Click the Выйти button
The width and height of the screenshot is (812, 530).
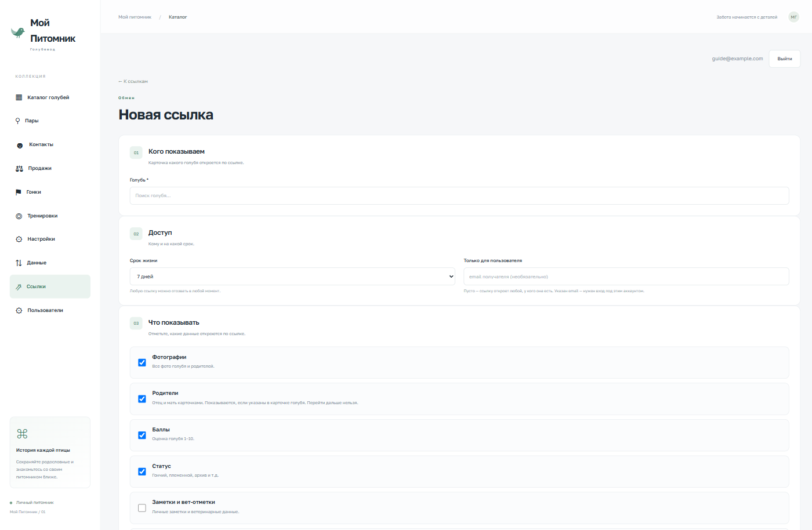(785, 59)
